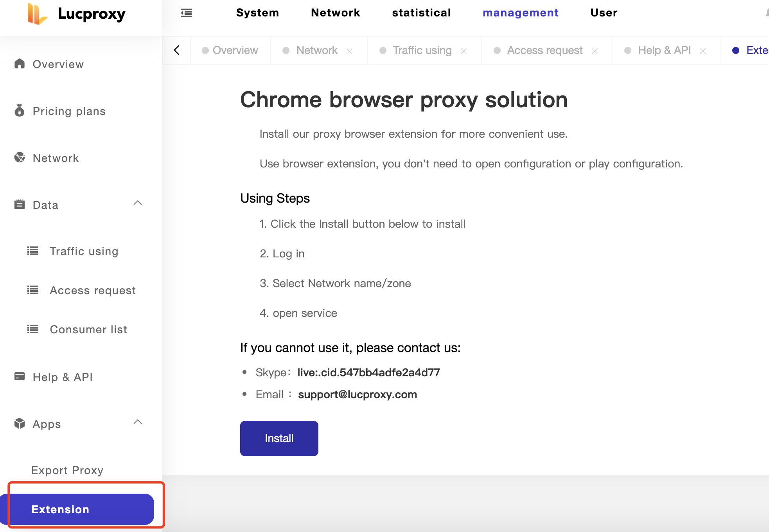
Task: Open Pricing plans in the sidebar
Action: point(69,111)
